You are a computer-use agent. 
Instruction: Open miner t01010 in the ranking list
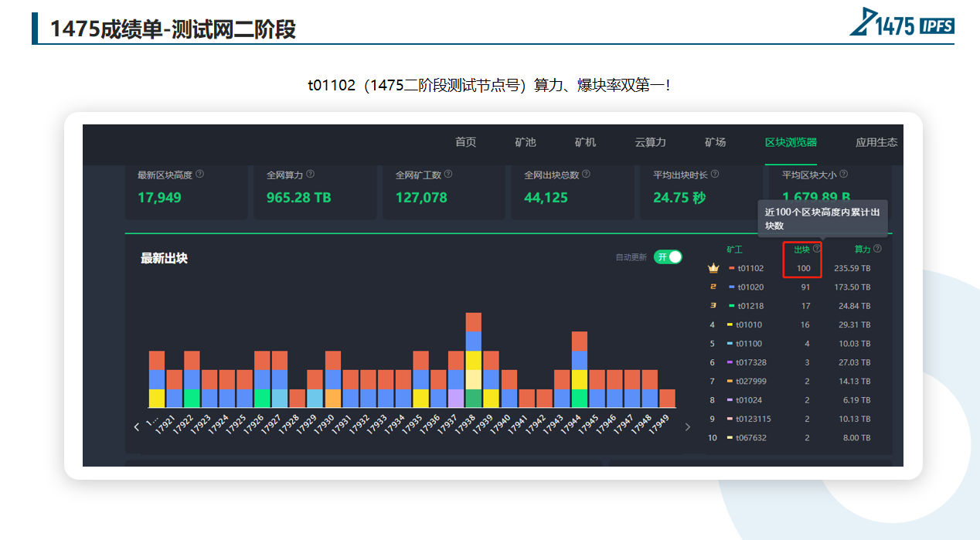749,325
